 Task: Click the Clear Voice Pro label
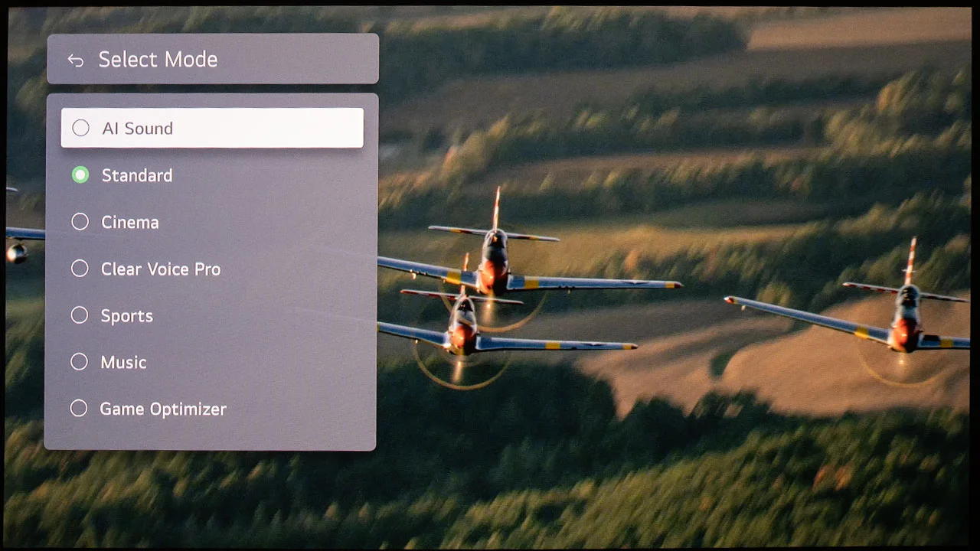click(x=161, y=269)
